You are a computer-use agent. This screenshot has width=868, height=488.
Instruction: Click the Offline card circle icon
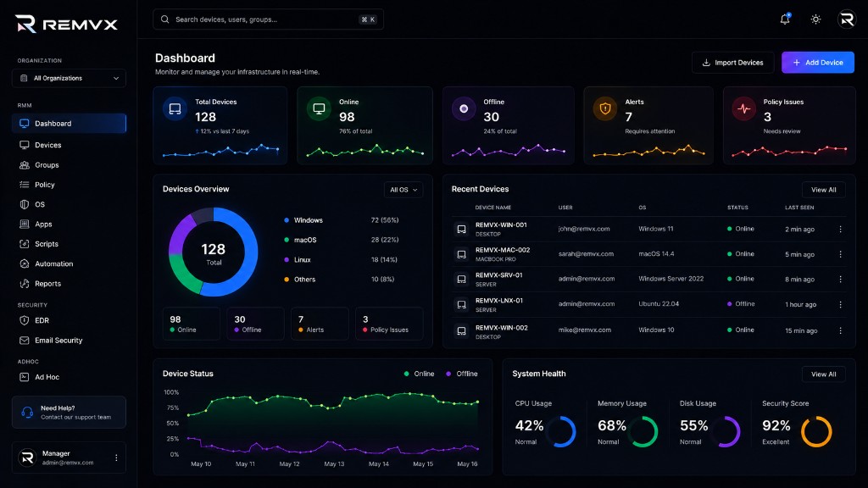[x=464, y=109]
